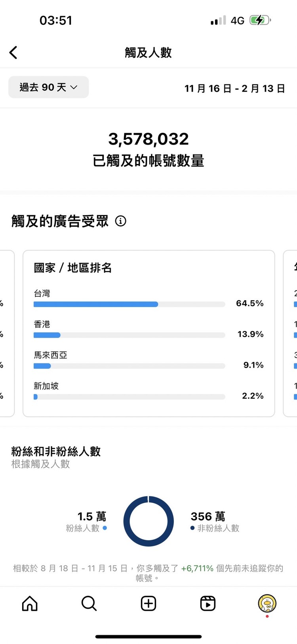This screenshot has width=297, height=644.
Task: Tap the cellular signal strength icon
Action: (218, 20)
